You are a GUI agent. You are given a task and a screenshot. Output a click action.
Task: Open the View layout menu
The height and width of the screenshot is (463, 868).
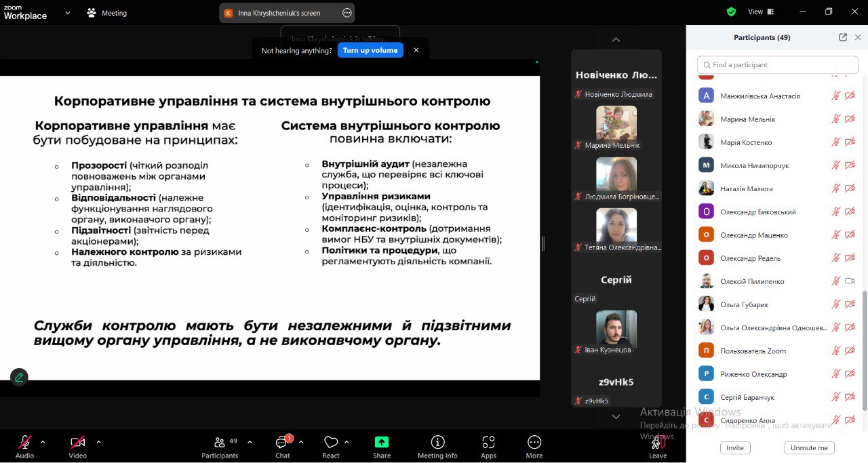pyautogui.click(x=760, y=12)
